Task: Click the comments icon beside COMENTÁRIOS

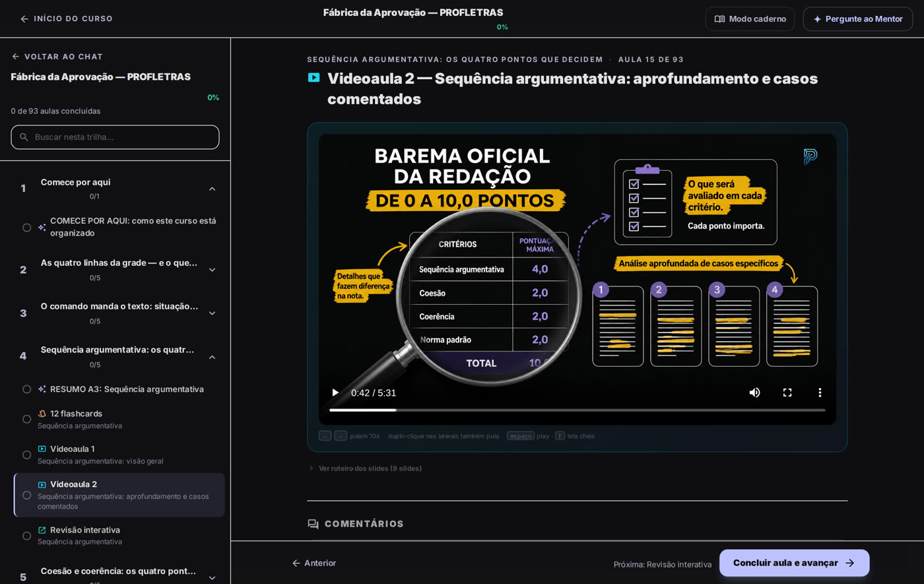Action: pos(313,524)
